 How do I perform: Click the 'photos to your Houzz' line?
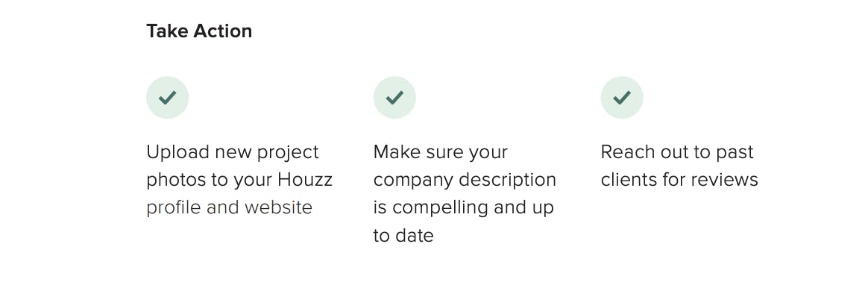tap(239, 180)
